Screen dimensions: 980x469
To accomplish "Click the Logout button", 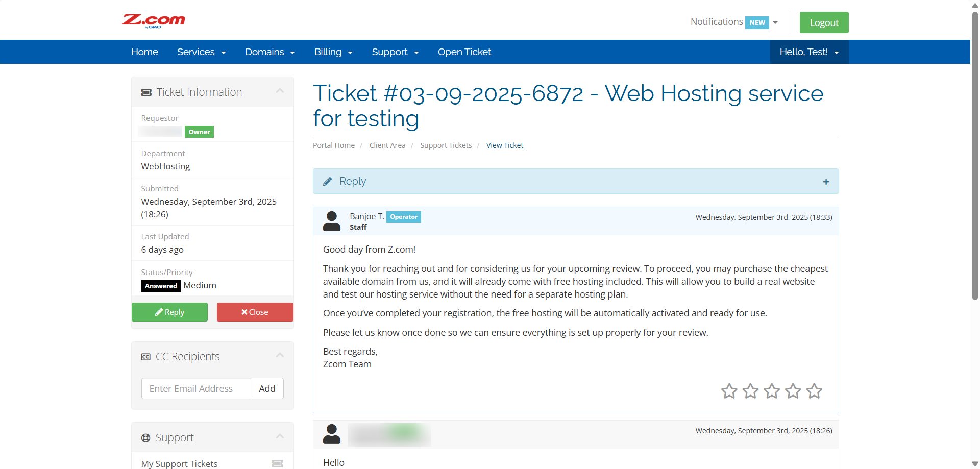I will 824,22.
